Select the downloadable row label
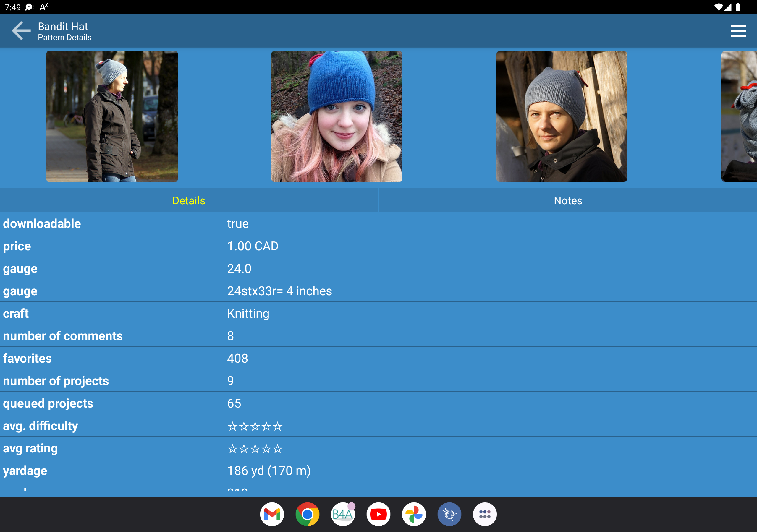This screenshot has height=532, width=757. coord(42,223)
